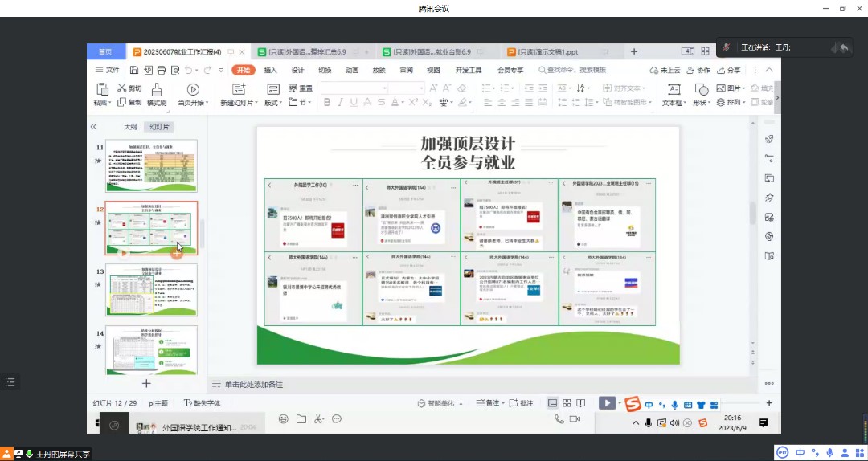
Task: Switch to reading view icon
Action: [x=581, y=403]
